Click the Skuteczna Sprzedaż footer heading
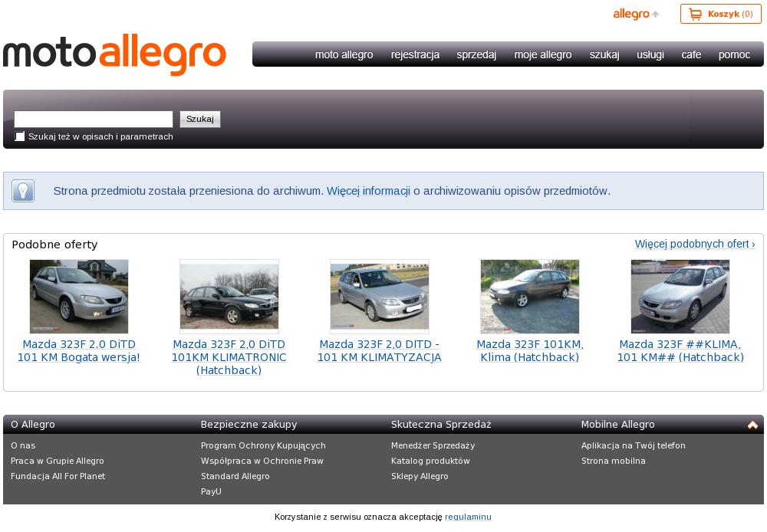767x532 pixels. pos(441,425)
